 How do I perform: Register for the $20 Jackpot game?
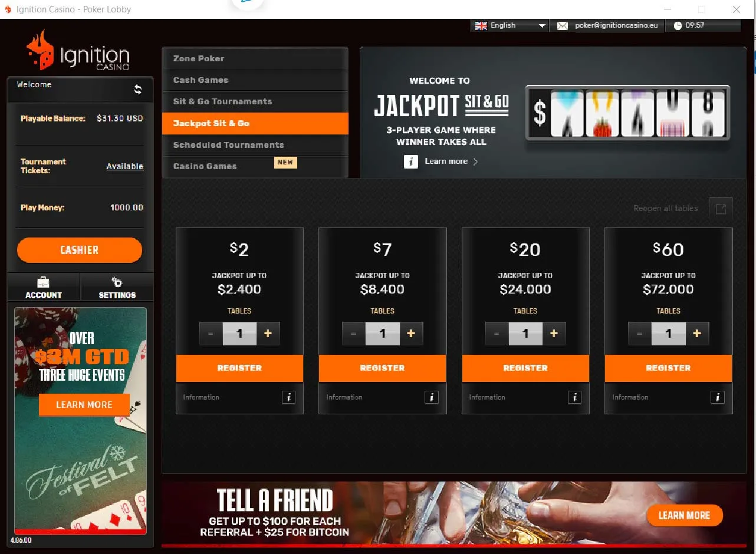(525, 368)
